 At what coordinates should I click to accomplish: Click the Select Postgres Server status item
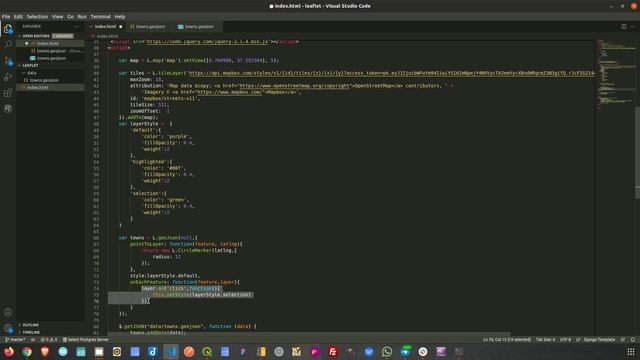tap(85, 340)
